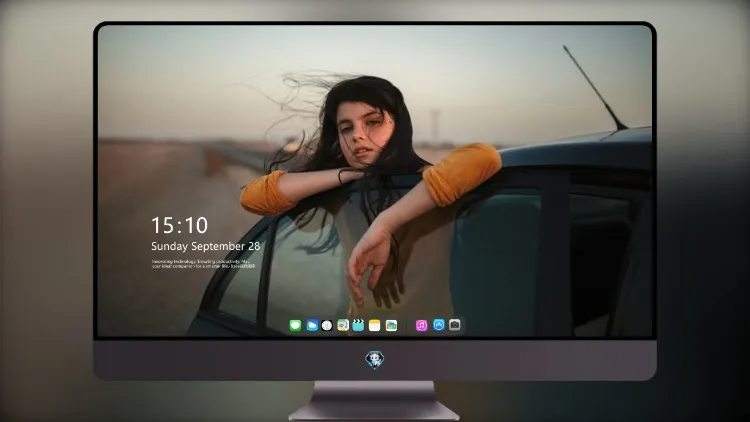This screenshot has height=422, width=750.
Task: Launch the gray Camera app in dock
Action: [455, 325]
